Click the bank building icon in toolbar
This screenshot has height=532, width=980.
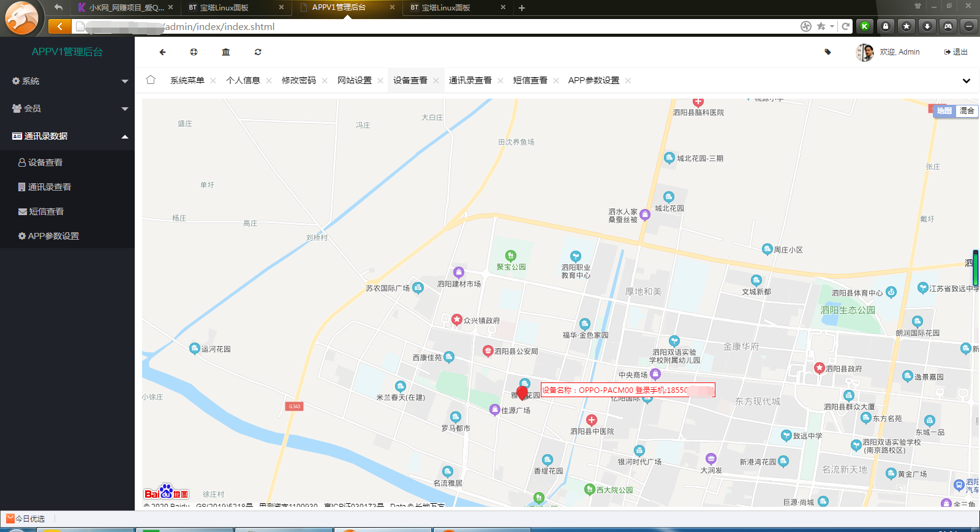[226, 52]
